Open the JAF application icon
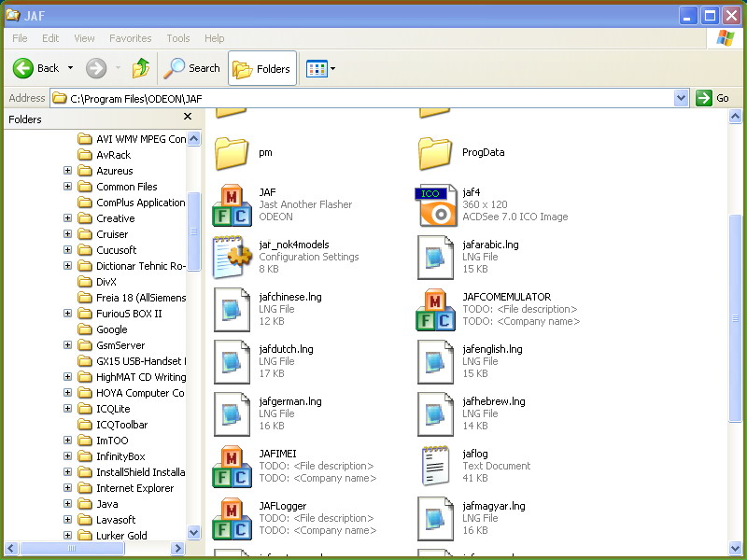 (x=232, y=205)
